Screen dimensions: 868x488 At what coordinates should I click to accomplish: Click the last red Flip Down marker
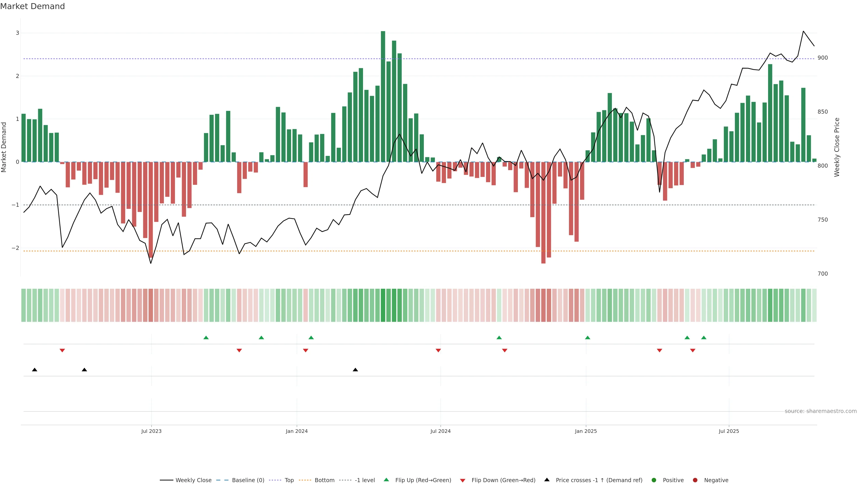(692, 351)
